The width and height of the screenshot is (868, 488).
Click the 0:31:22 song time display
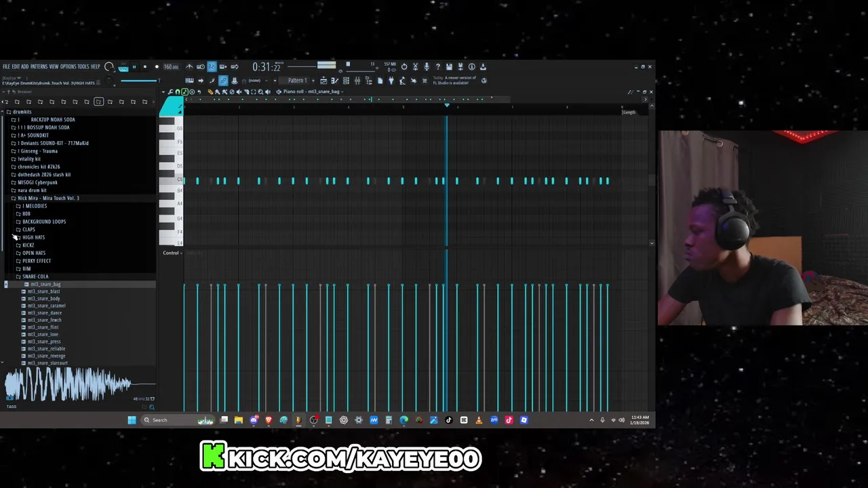[266, 66]
